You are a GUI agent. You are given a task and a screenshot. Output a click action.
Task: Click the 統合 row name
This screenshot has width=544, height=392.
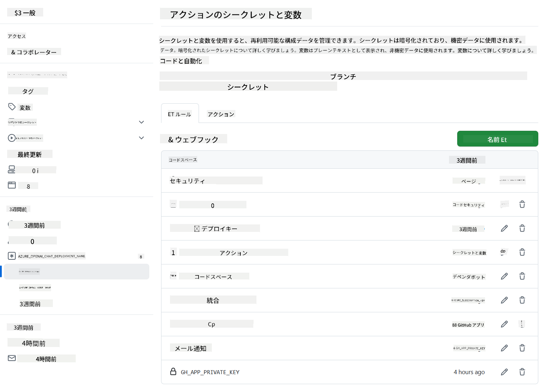click(213, 300)
